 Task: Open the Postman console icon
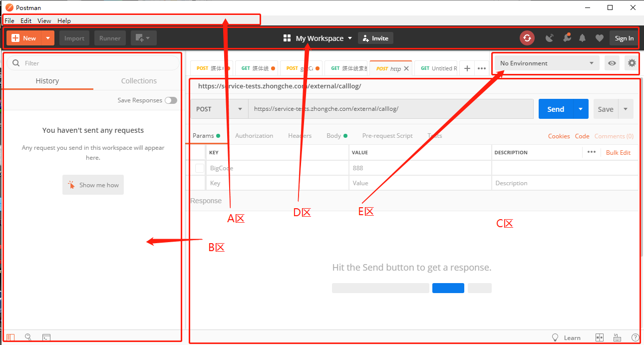(x=46, y=338)
